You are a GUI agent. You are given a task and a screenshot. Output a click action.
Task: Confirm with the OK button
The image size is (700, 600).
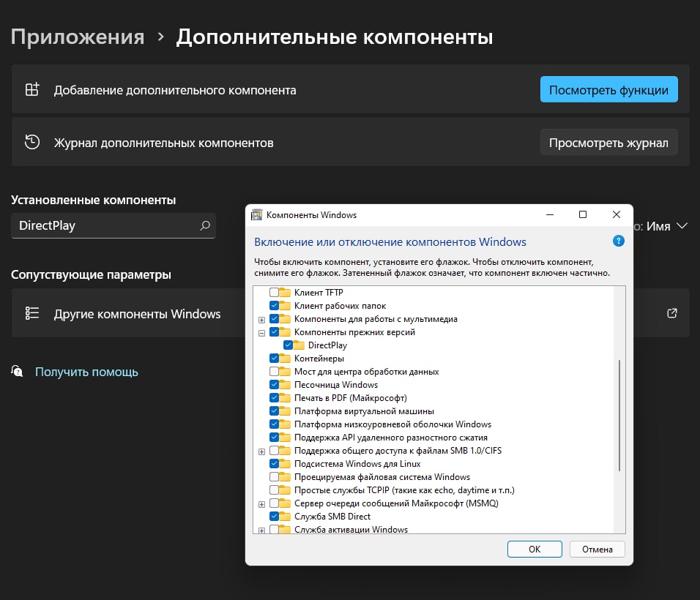point(535,549)
